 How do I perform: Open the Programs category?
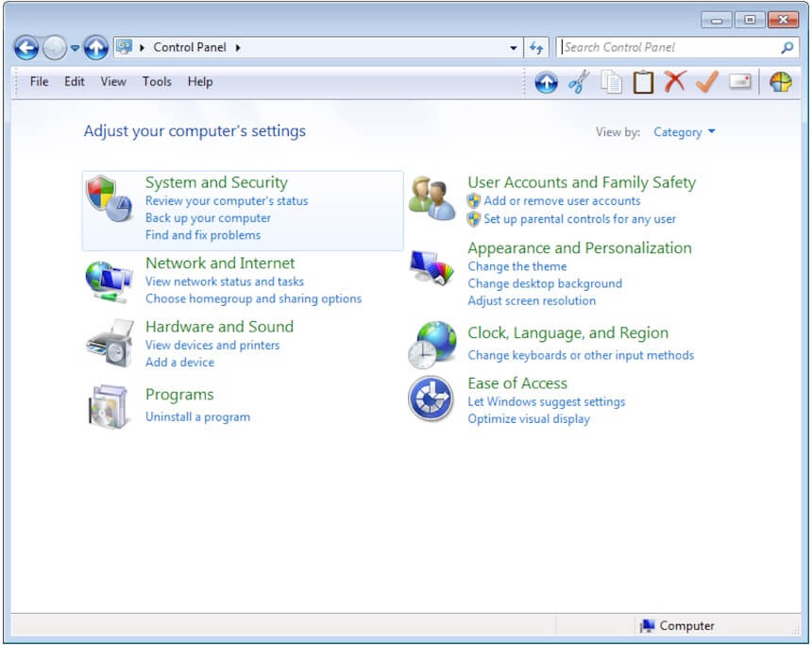179,395
